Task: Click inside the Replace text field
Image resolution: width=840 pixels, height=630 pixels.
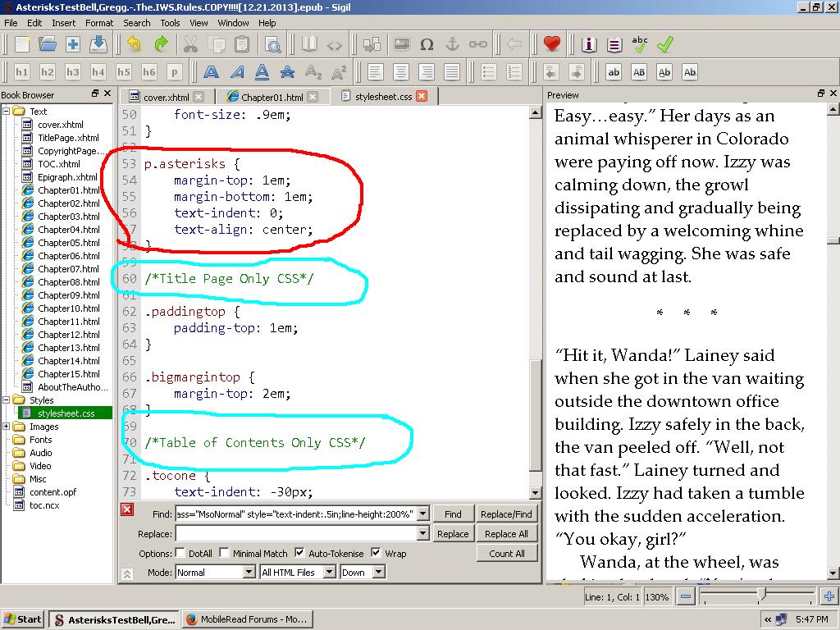Action: tap(296, 534)
